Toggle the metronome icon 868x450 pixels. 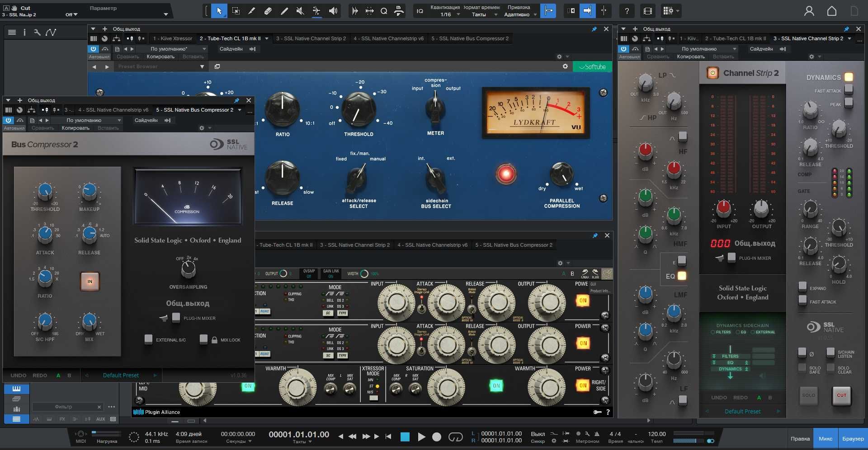(x=597, y=434)
